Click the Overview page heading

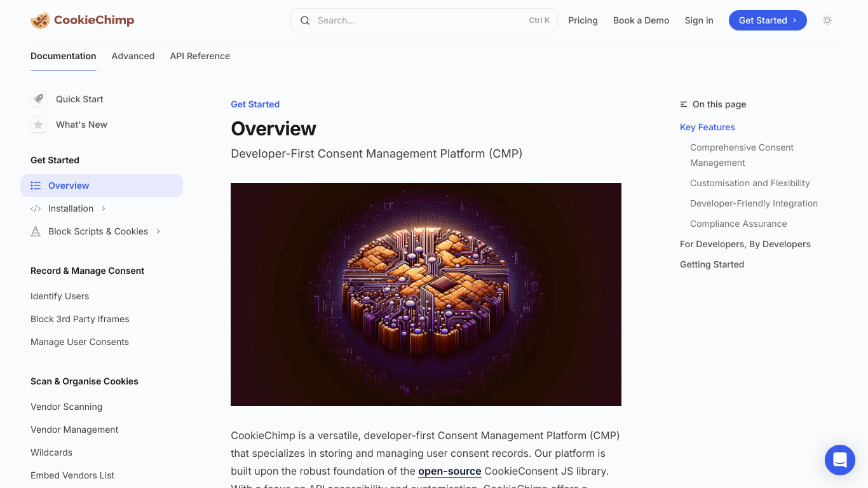(x=273, y=128)
